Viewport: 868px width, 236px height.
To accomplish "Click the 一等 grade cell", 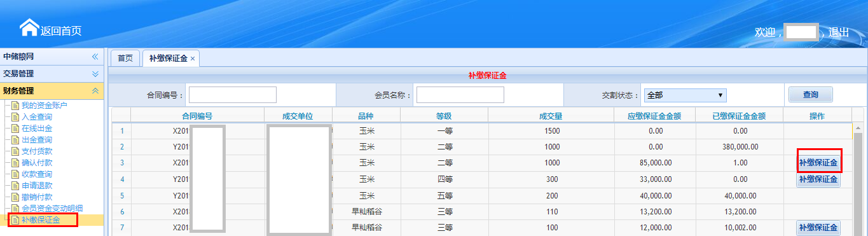I will click(x=444, y=131).
